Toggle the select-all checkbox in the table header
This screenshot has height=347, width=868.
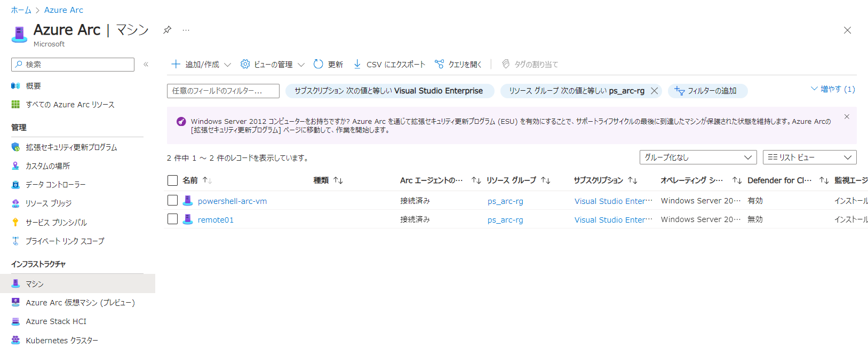[172, 180]
